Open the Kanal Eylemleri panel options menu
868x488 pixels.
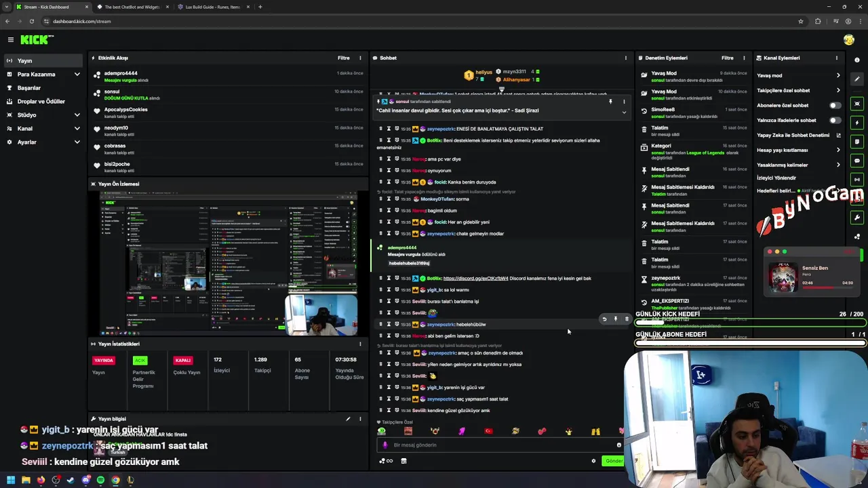coord(837,58)
